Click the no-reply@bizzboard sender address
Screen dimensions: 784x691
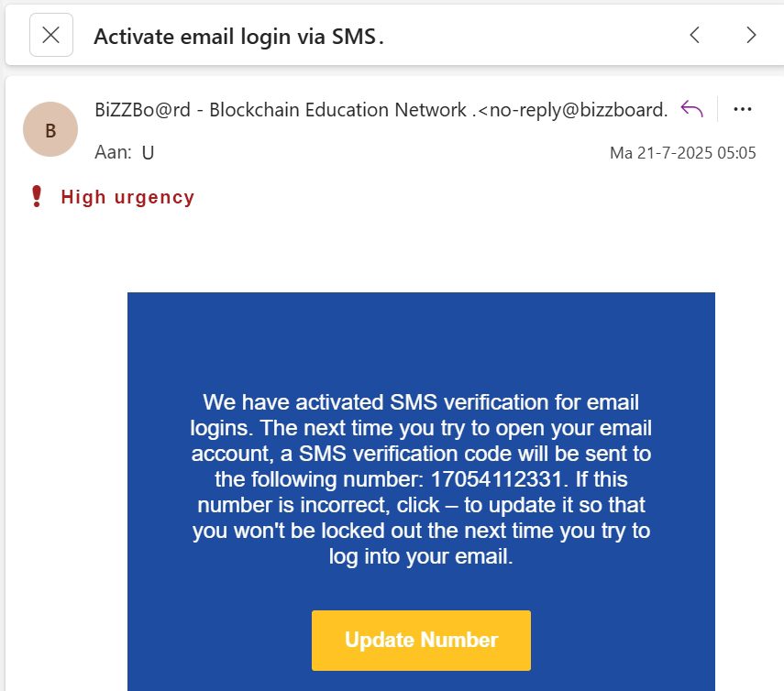[x=578, y=110]
